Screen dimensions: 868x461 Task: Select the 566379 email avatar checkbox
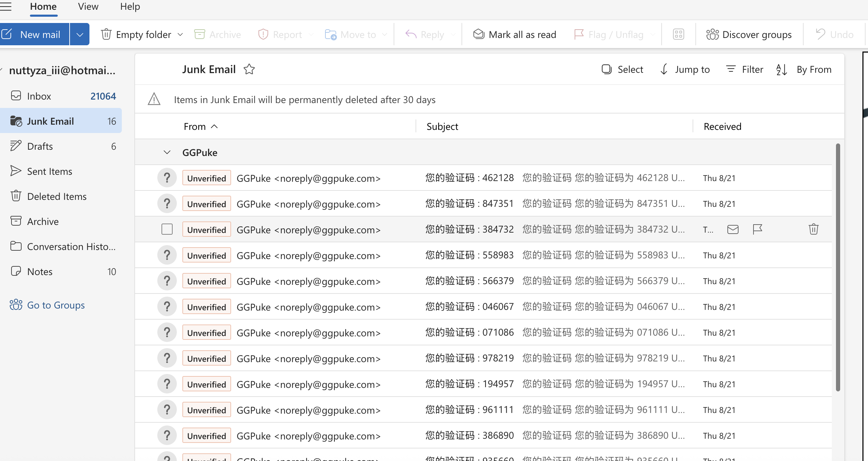(x=167, y=281)
